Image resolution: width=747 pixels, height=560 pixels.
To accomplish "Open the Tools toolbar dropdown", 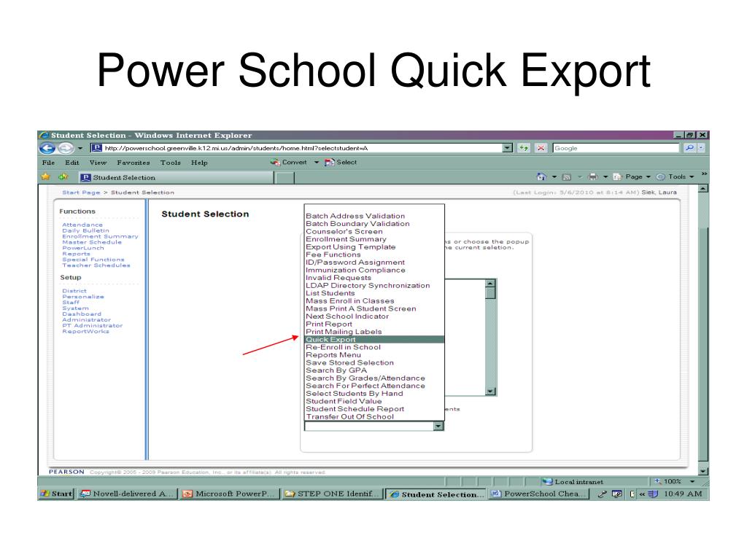I will pos(675,176).
